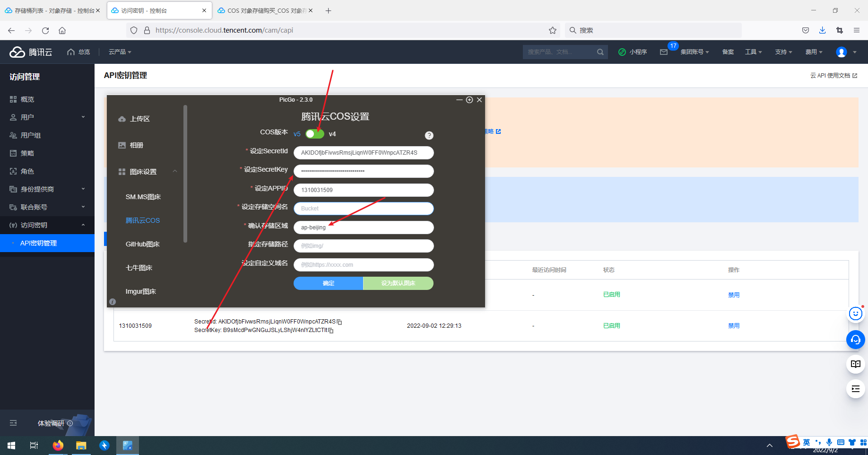The width and height of the screenshot is (868, 455).
Task: Switch to COS 对象存储购买 browser tab
Action: [265, 10]
